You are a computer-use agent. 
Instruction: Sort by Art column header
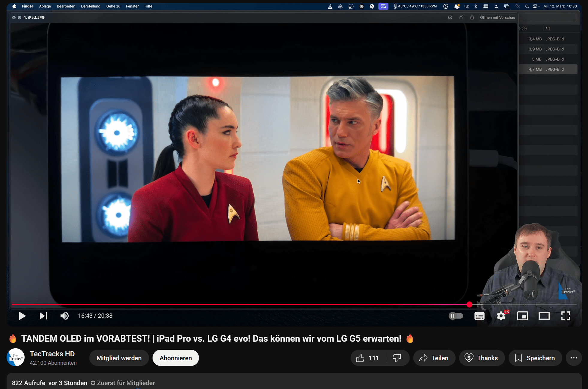548,28
